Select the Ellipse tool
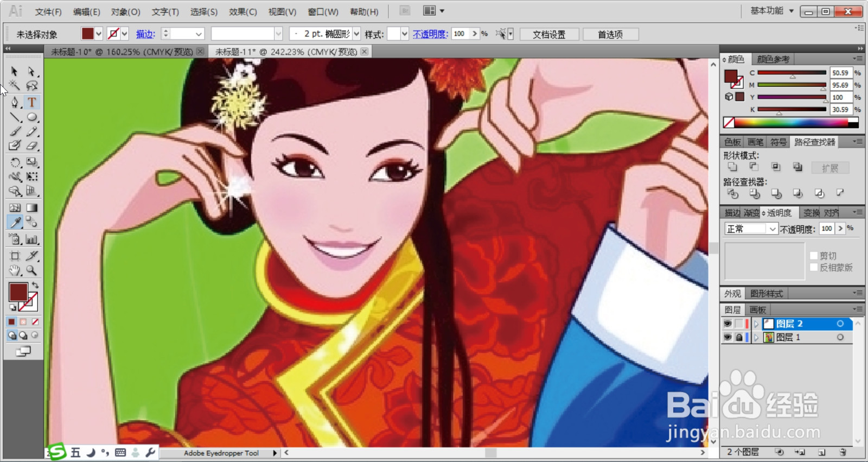The image size is (868, 462). [x=31, y=117]
